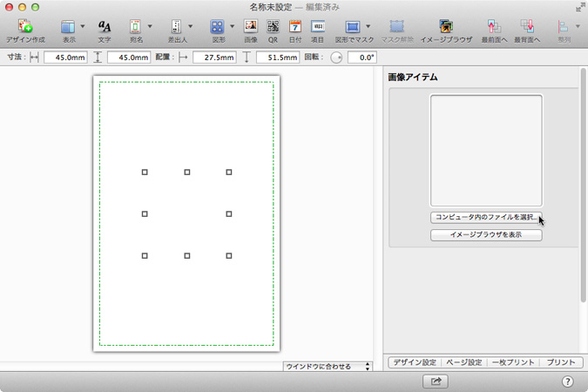Click the イメージブラウザを表示 button
588x392 pixels.
pyautogui.click(x=485, y=235)
